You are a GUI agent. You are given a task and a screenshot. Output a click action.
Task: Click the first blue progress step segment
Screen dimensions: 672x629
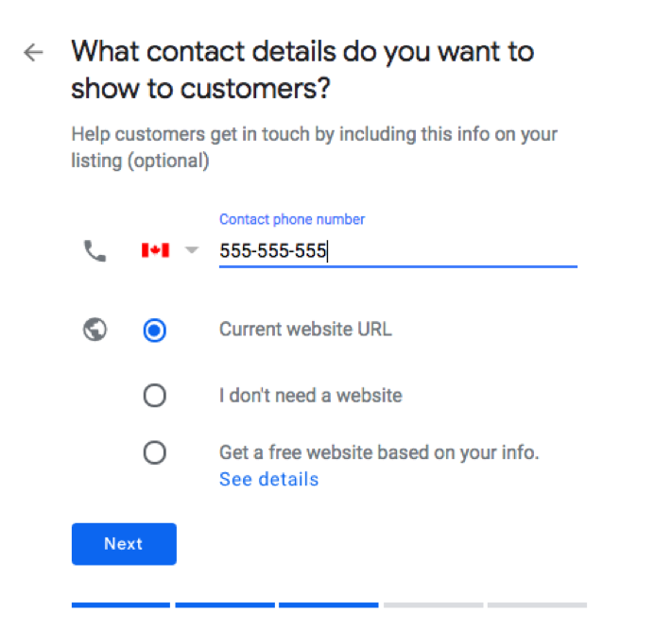121,604
